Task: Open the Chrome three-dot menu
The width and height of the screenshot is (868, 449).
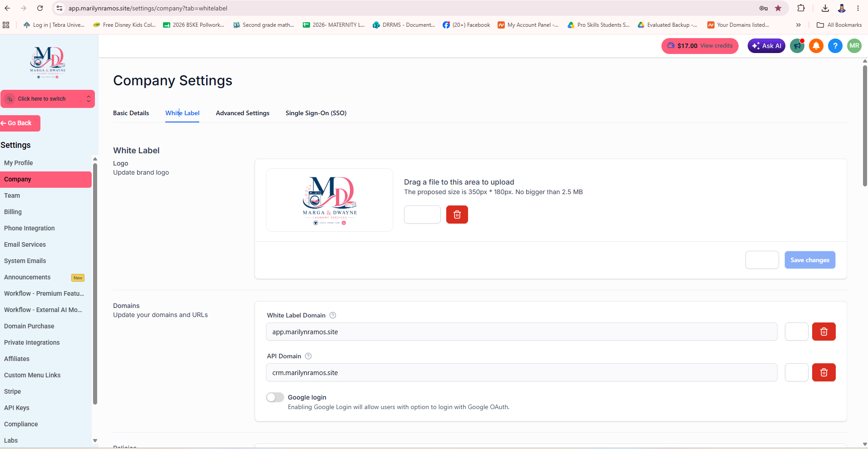Action: coord(858,8)
